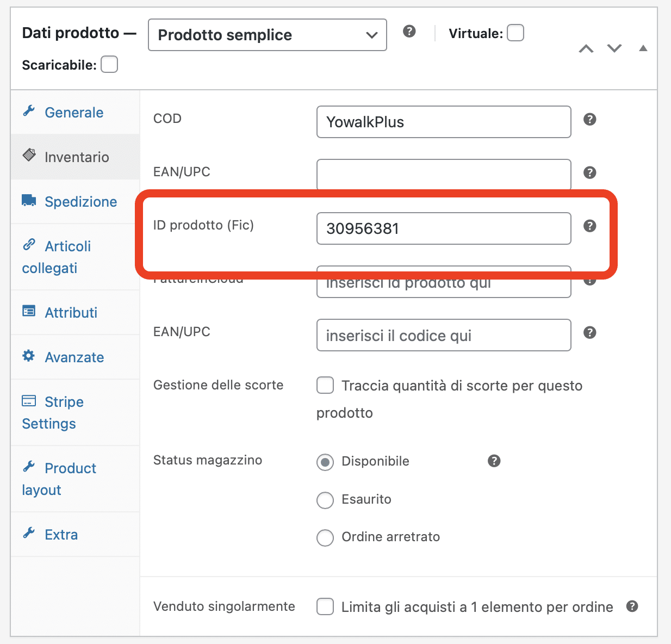Click help icon next to Disponibile status

tap(494, 461)
